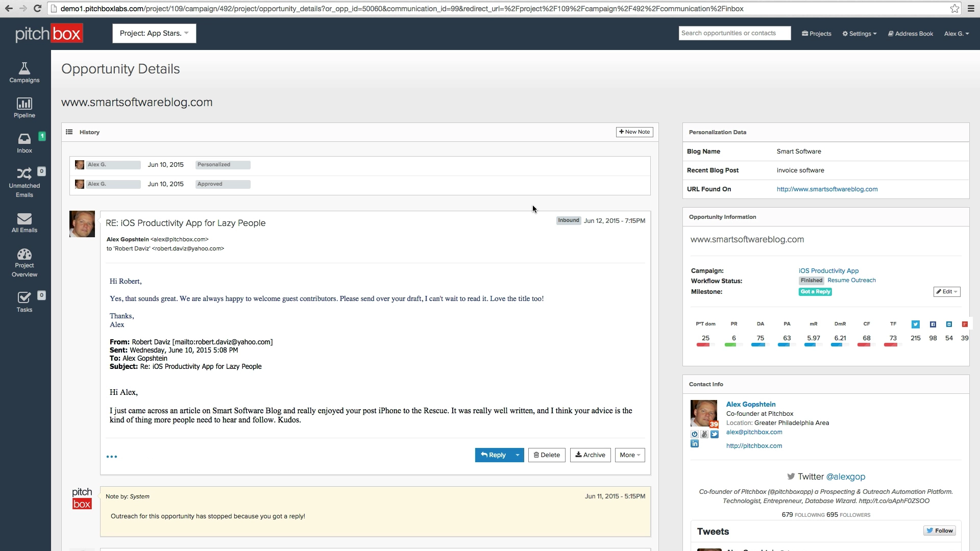Click the Archive button
980x551 pixels.
[590, 455]
